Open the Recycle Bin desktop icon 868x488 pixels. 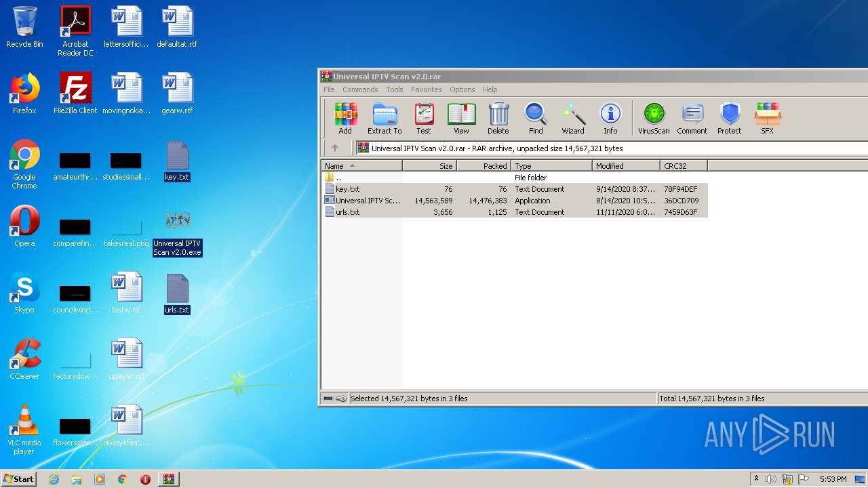click(24, 27)
